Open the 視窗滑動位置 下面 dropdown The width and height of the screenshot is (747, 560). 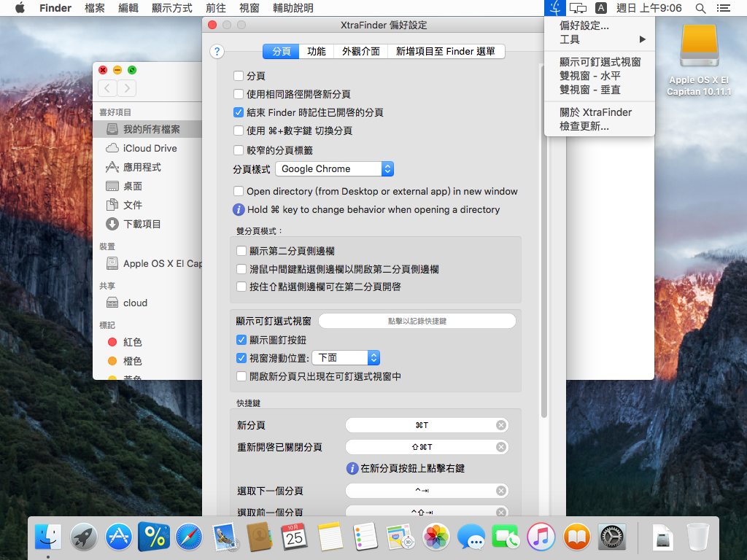[346, 357]
